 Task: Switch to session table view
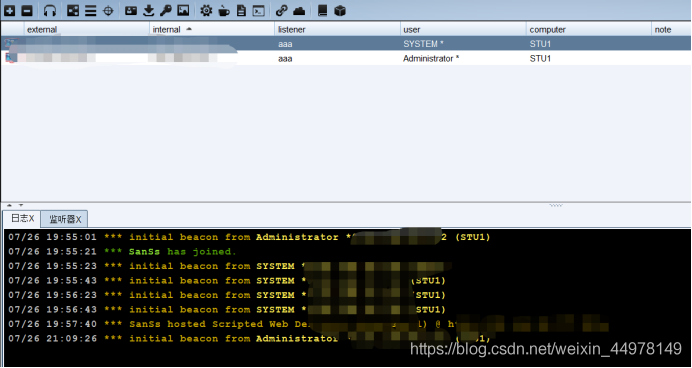(90, 11)
